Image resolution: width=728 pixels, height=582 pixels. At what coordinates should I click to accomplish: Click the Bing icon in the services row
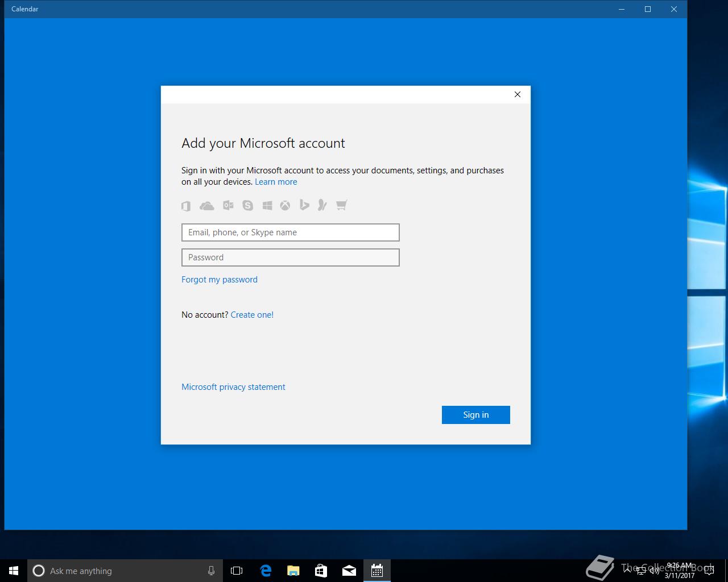coord(304,205)
